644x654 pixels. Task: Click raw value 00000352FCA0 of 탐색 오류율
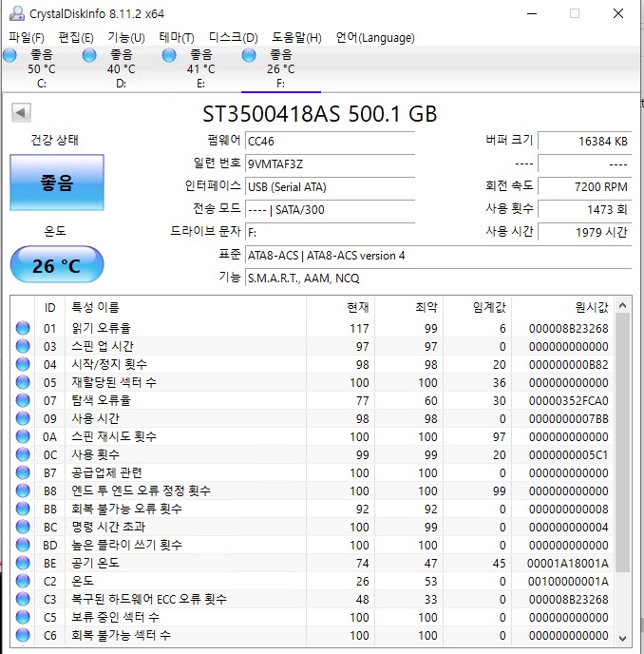point(569,401)
